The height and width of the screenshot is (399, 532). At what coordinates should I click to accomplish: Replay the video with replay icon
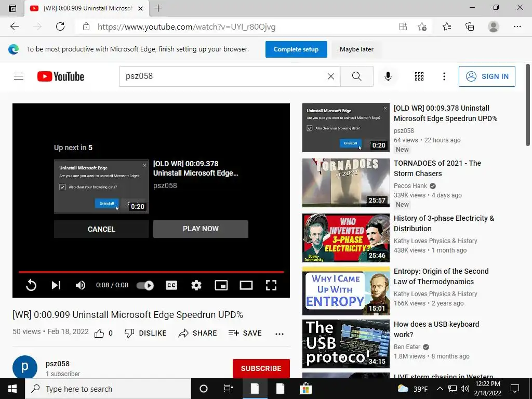[31, 285]
